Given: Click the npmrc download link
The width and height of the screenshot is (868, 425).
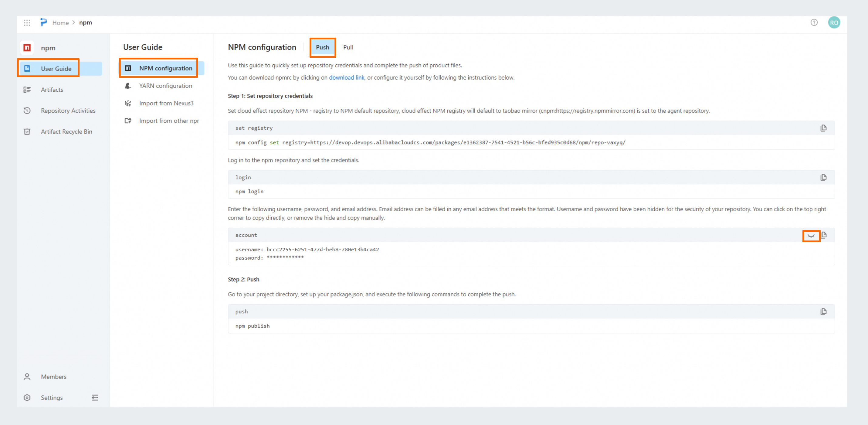Looking at the screenshot, I should click(346, 77).
